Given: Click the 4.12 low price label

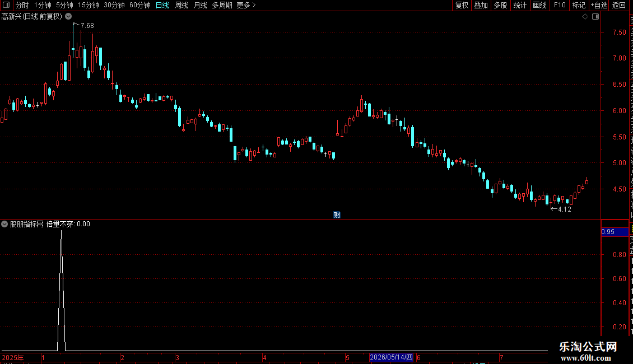Looking at the screenshot, I should [564, 209].
